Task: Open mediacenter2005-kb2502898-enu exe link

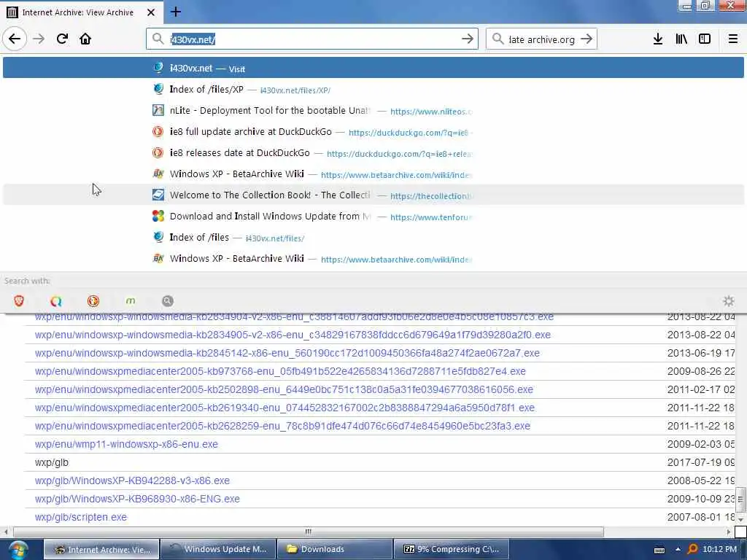Action: [x=284, y=389]
